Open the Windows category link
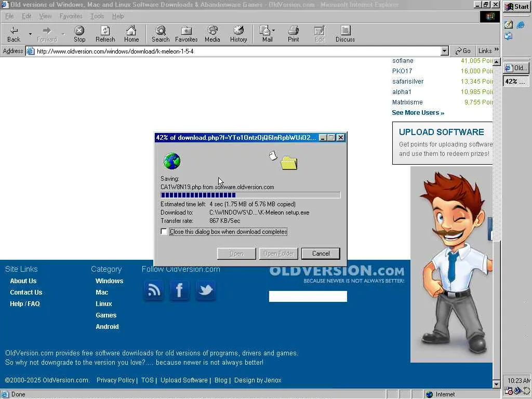Screen dimensions: 532x399 point(109,281)
